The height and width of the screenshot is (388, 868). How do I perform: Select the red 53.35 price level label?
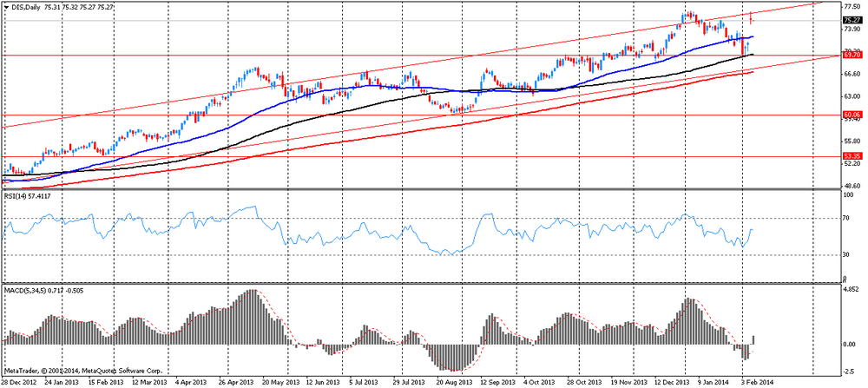click(851, 156)
